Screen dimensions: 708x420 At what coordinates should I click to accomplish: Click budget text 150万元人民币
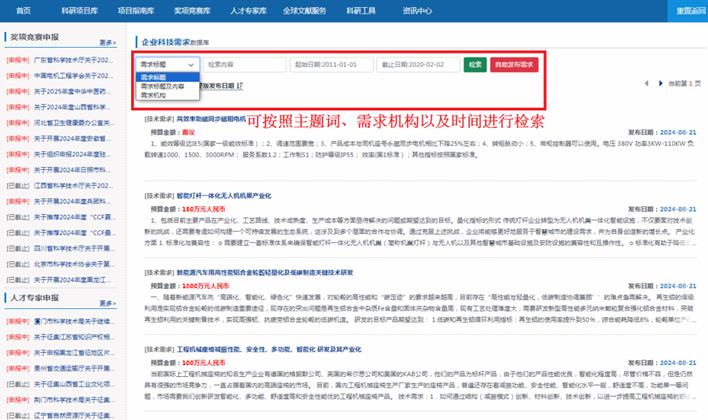click(x=203, y=209)
